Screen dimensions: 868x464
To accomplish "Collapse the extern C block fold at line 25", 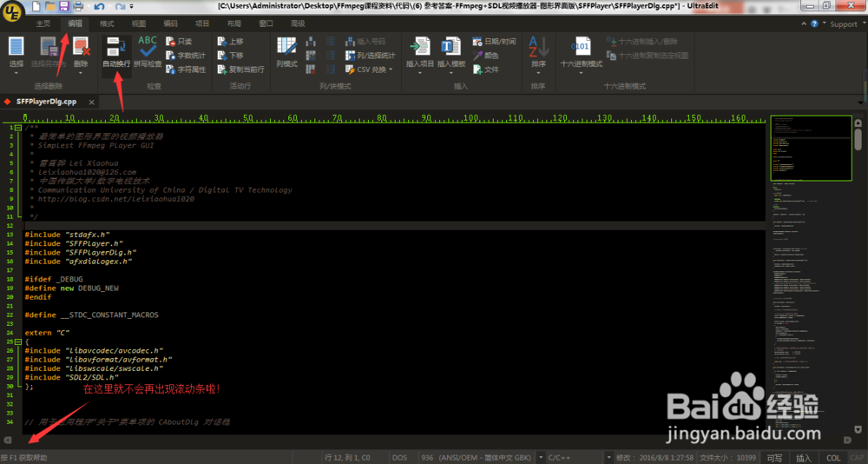I will click(18, 342).
